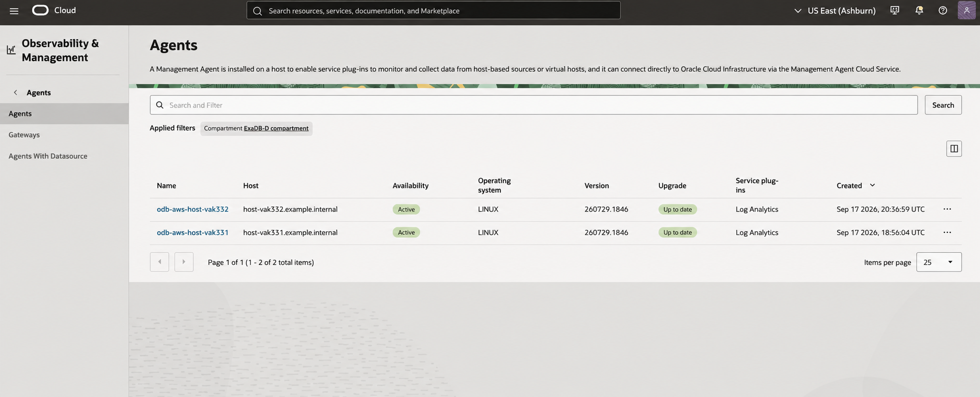Go to next page arrow
Image resolution: width=980 pixels, height=397 pixels.
click(x=184, y=262)
